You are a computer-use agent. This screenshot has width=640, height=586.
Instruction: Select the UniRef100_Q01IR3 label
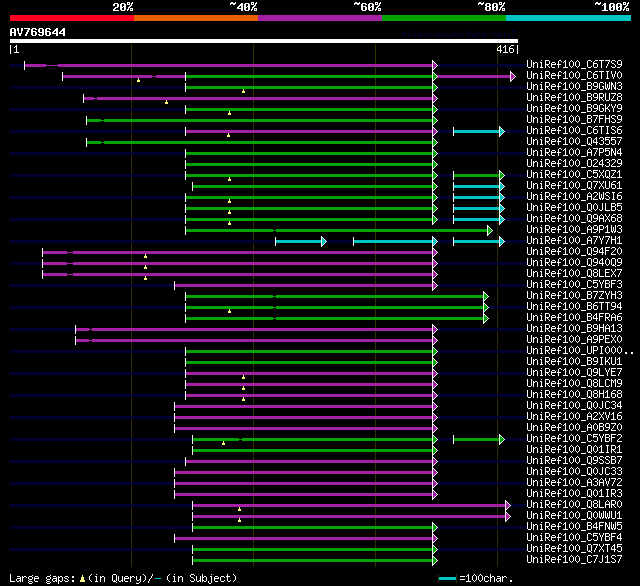[574, 494]
